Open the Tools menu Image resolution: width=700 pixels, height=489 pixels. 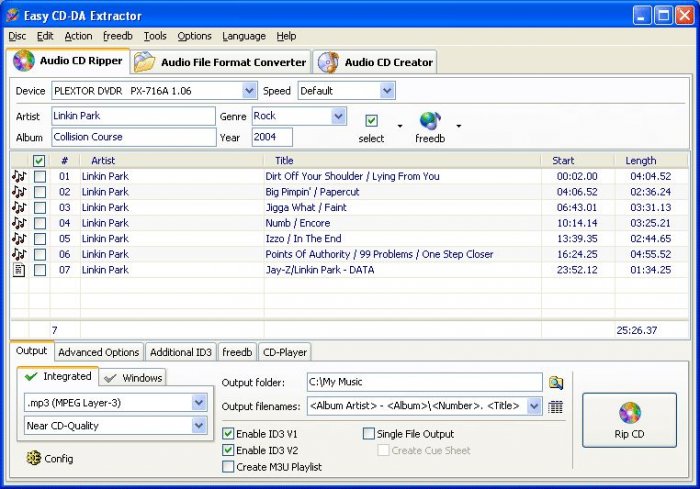pos(155,36)
